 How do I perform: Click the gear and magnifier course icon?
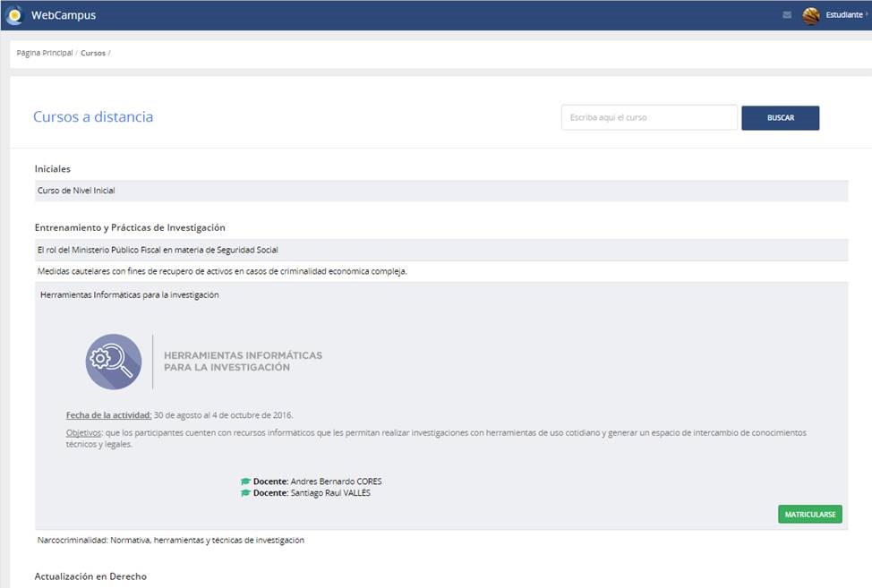tap(114, 362)
